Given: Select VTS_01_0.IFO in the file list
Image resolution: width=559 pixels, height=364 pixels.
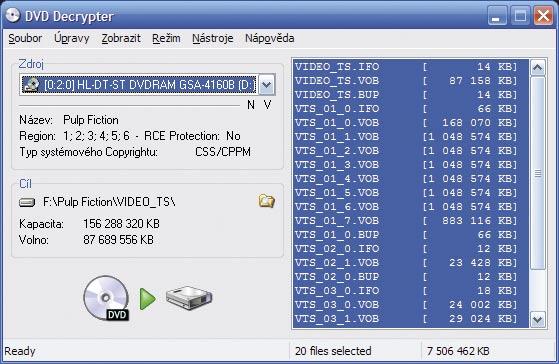Looking at the screenshot, I should (411, 109).
